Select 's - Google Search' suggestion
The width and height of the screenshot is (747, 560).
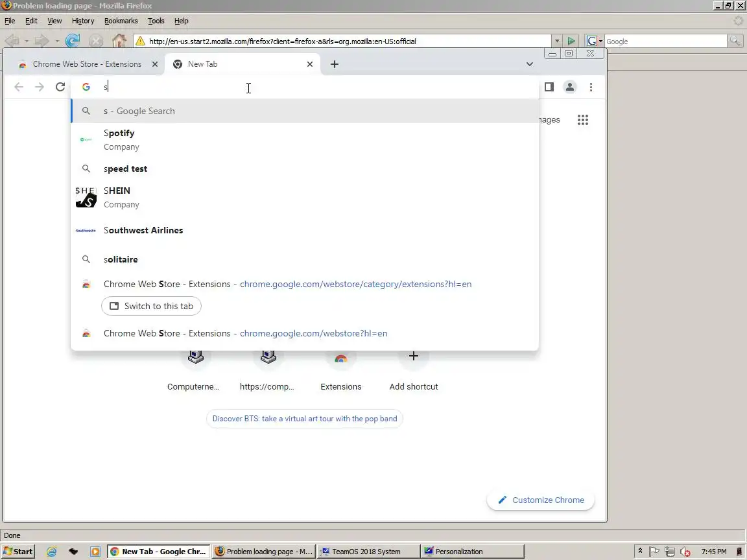coord(305,111)
